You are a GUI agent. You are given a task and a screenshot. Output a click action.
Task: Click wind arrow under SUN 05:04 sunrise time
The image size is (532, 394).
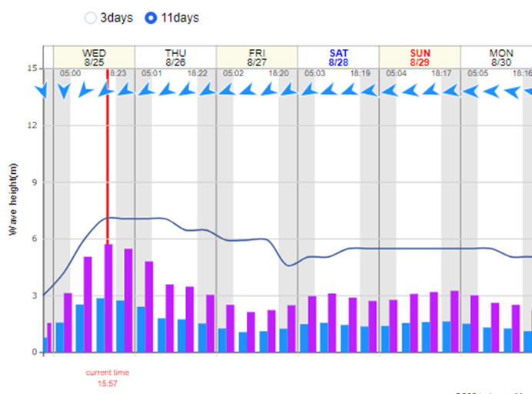pyautogui.click(x=390, y=91)
